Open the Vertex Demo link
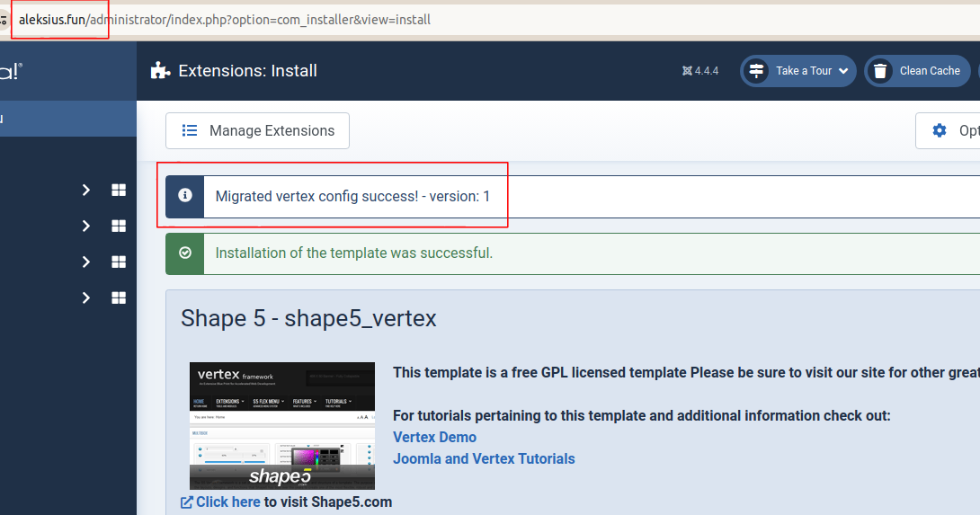Viewport: 980px width, 515px height. 435,437
